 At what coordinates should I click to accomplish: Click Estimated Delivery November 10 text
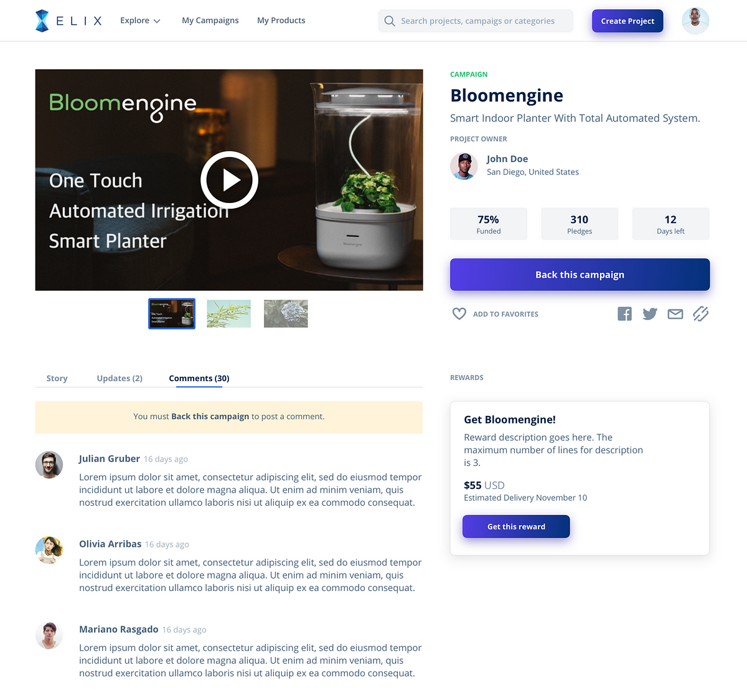tap(525, 498)
